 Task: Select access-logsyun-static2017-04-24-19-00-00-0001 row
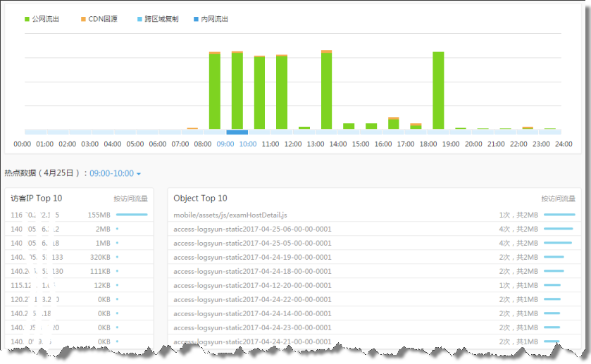click(252, 257)
